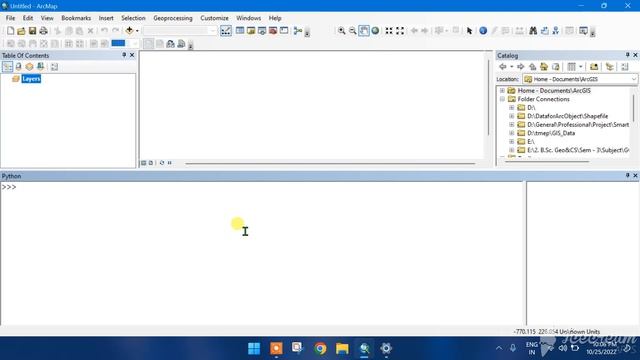Open Table Of Contents Options button
This screenshot has height=360, width=640.
[54, 67]
